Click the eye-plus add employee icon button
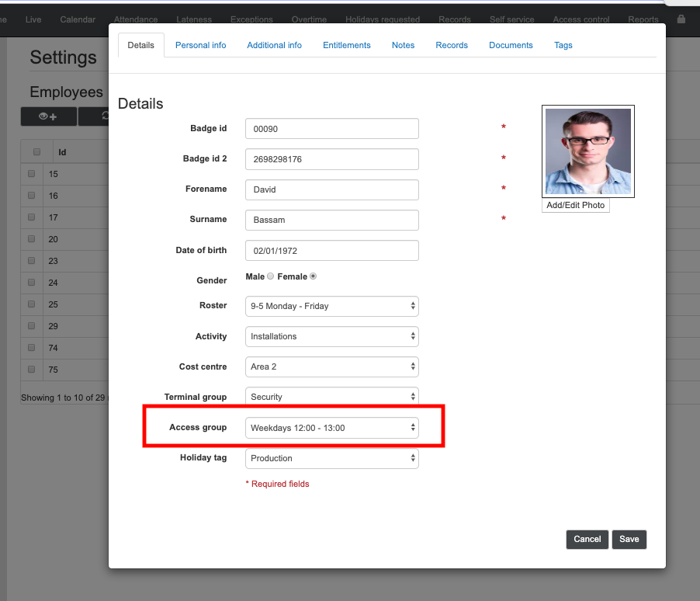This screenshot has height=601, width=700. (48, 116)
